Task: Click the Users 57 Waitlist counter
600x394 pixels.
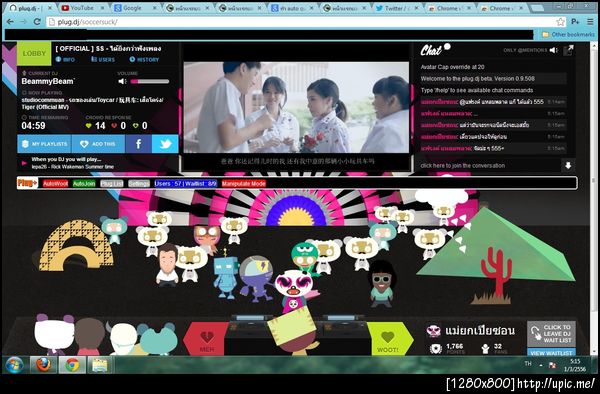Action: point(186,184)
